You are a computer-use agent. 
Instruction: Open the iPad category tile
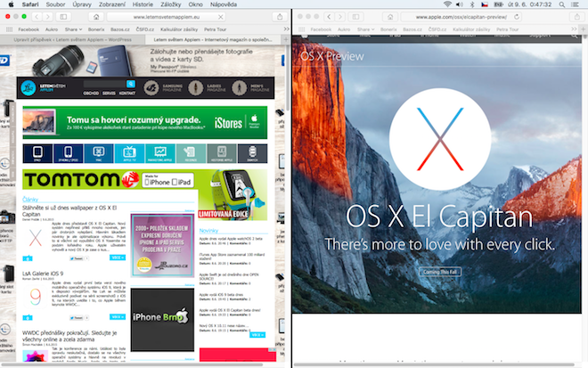click(37, 153)
